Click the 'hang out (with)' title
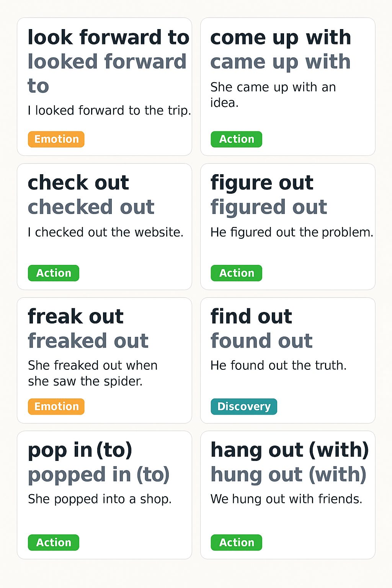The width and height of the screenshot is (392, 588). (289, 450)
